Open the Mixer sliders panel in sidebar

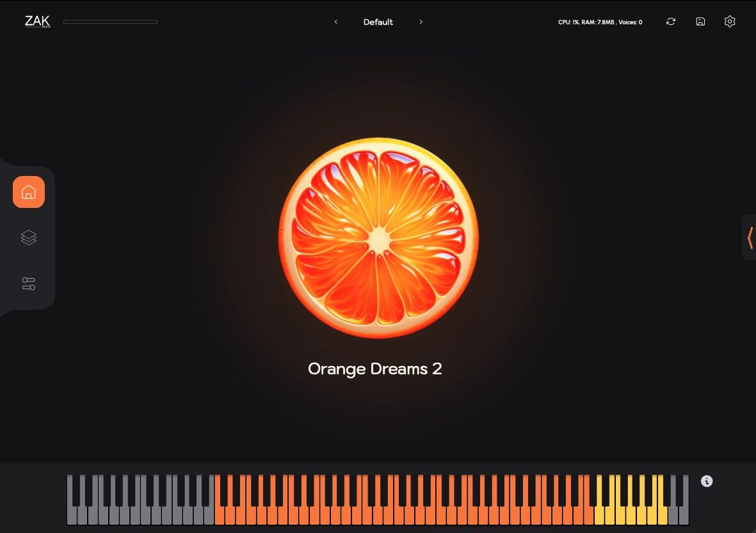pyautogui.click(x=28, y=283)
